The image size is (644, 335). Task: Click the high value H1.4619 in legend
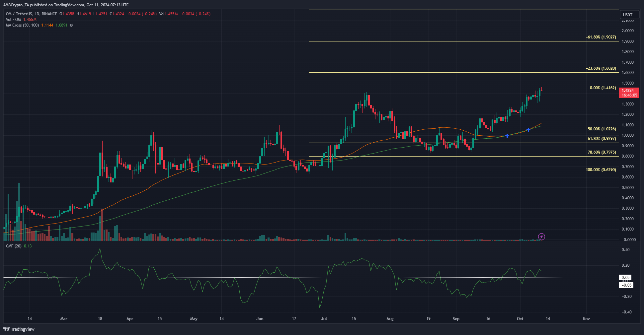pyautogui.click(x=84, y=14)
